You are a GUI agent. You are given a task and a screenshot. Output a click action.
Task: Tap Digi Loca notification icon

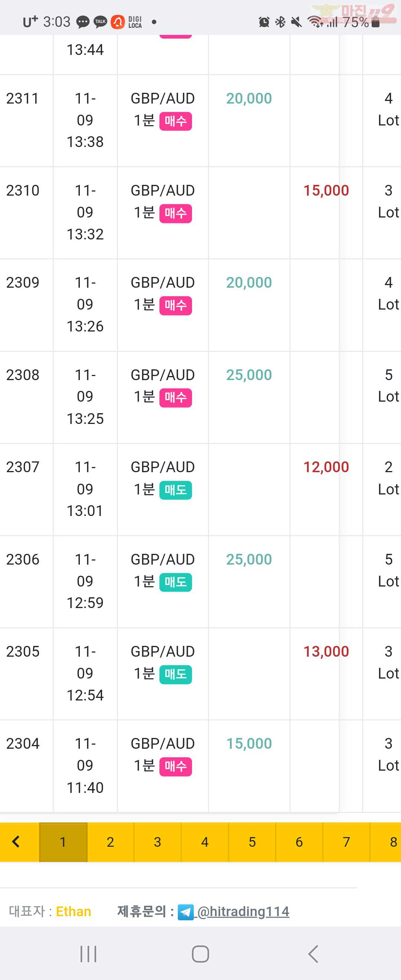click(x=135, y=22)
